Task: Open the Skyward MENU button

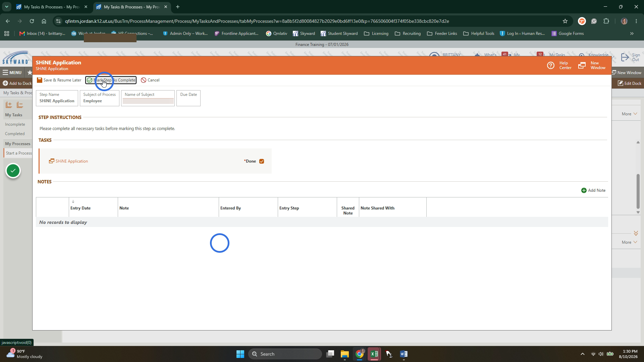Action: (x=12, y=72)
